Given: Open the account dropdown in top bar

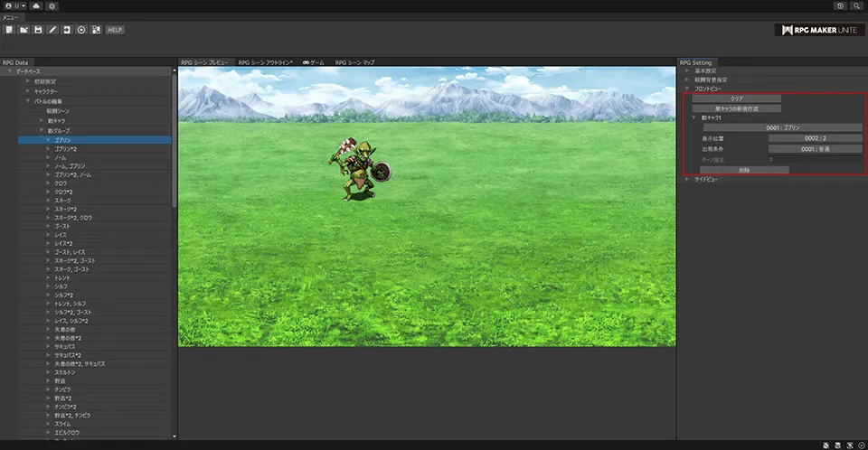Looking at the screenshot, I should 14,5.
